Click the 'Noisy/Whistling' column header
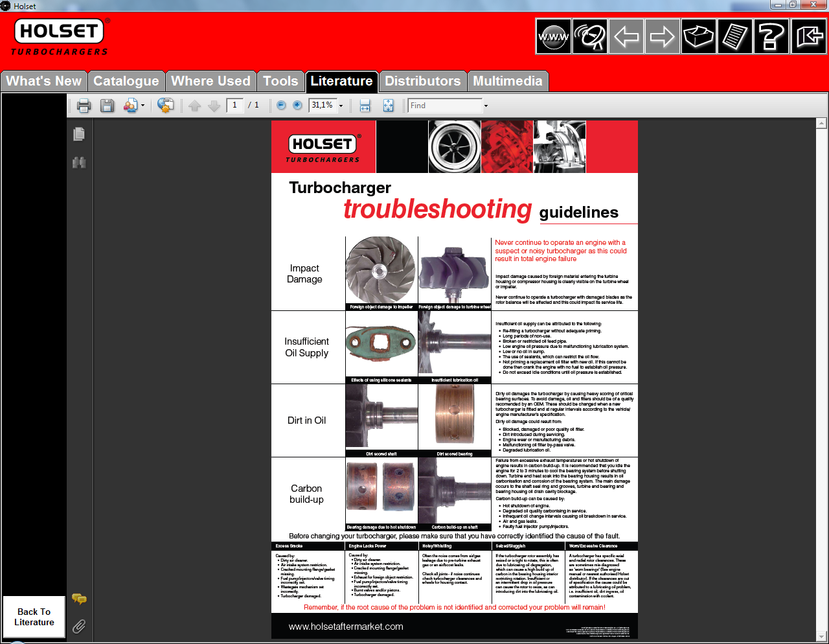Viewport: 829px width, 644px height. (x=437, y=546)
